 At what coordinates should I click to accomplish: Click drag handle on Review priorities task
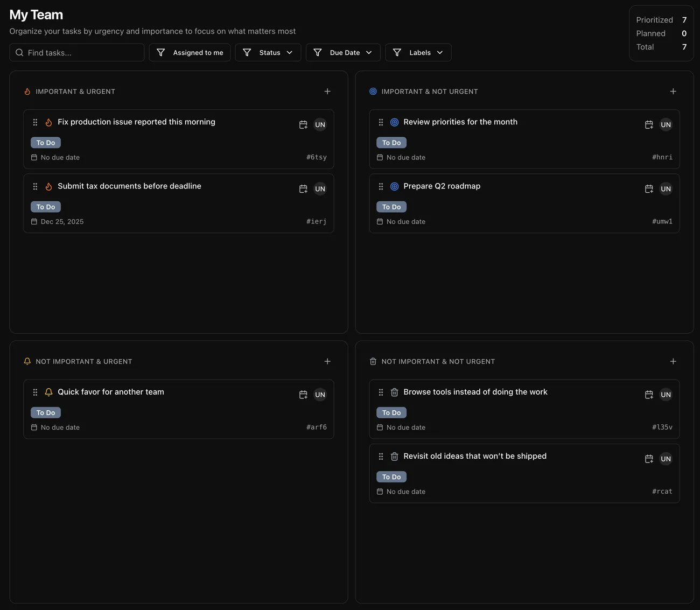(381, 122)
